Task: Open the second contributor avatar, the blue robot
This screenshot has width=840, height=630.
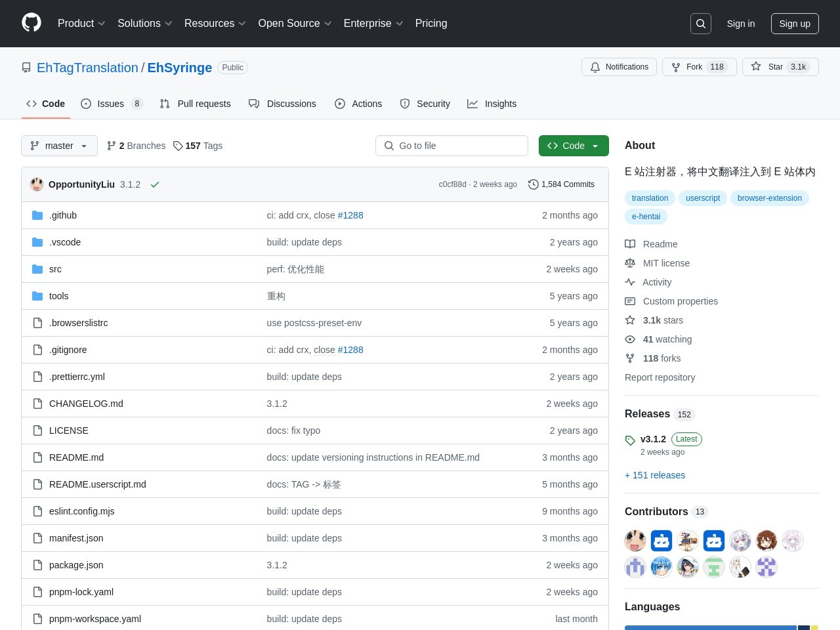Action: pos(661,541)
